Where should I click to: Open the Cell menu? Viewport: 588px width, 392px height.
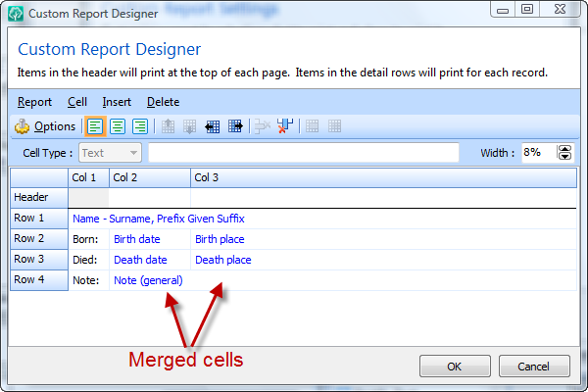[77, 102]
